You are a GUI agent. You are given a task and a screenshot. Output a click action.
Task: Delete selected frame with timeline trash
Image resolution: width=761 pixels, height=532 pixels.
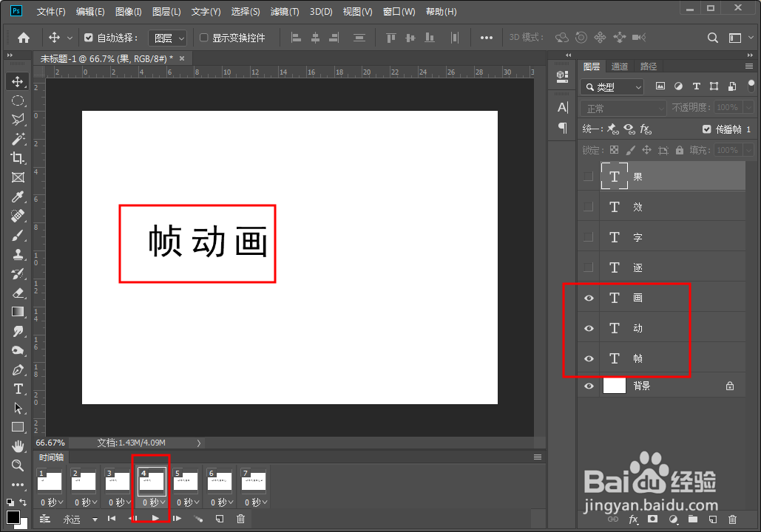pyautogui.click(x=240, y=519)
